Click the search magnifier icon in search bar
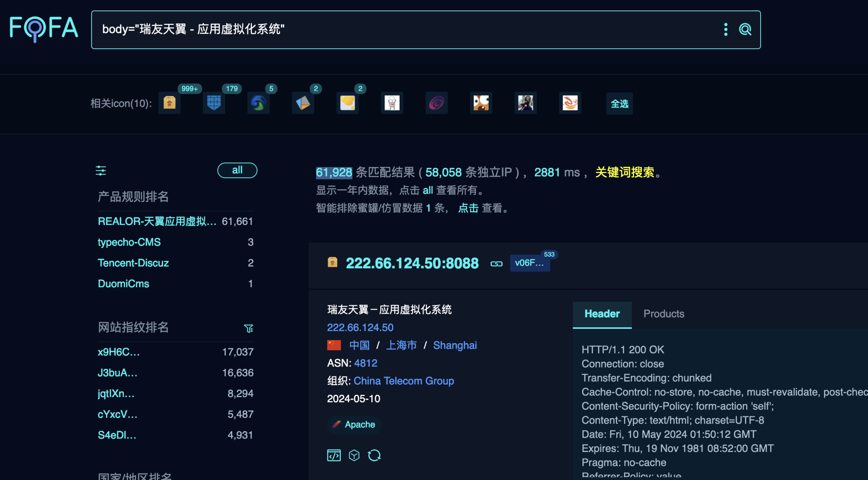Image resolution: width=868 pixels, height=480 pixels. [x=745, y=29]
